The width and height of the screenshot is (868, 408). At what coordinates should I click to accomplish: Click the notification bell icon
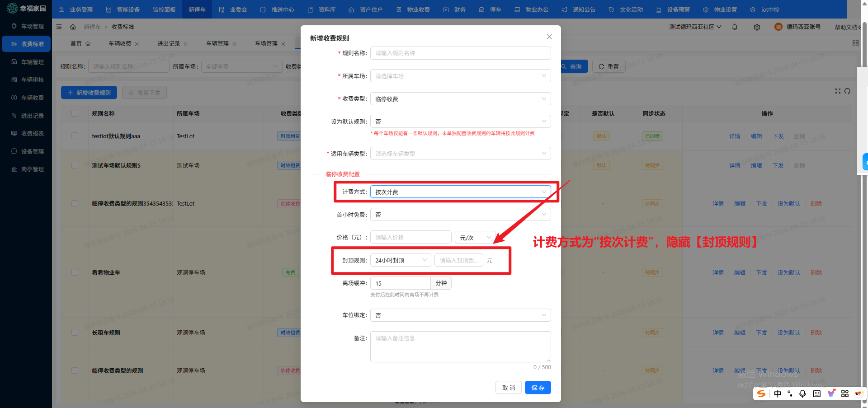[735, 27]
